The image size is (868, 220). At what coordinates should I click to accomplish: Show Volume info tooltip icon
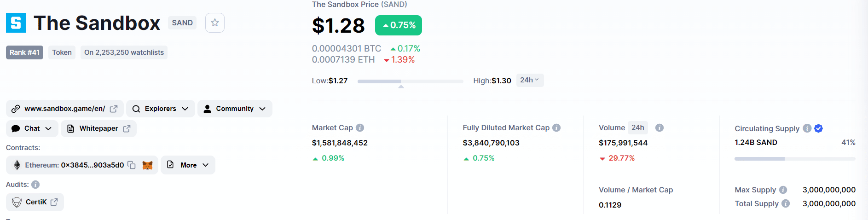click(660, 128)
